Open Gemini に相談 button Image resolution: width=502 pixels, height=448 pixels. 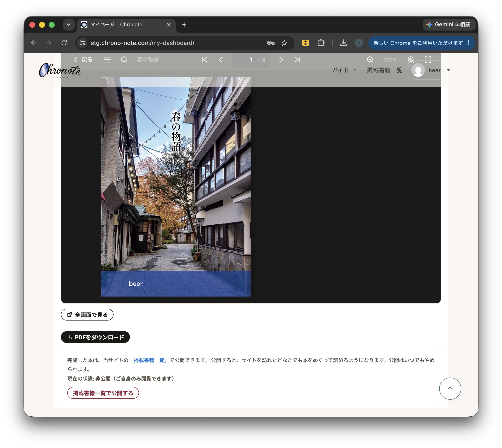(449, 24)
